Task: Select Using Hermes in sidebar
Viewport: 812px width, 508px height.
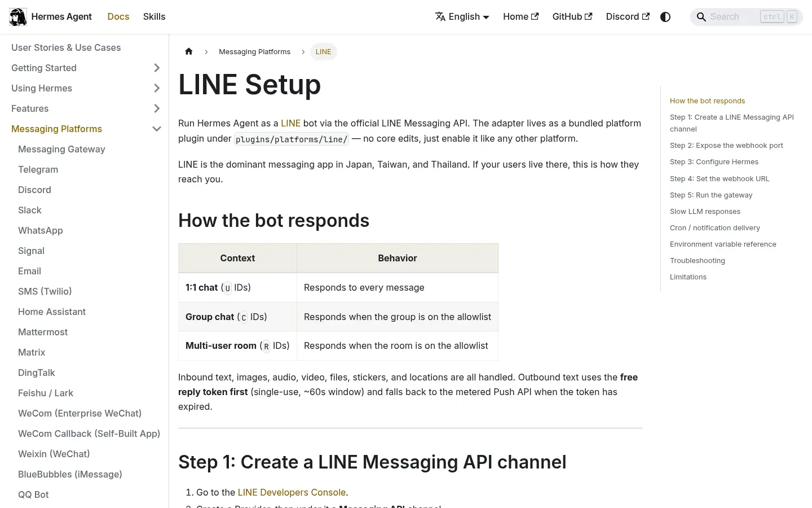Action: pos(42,88)
